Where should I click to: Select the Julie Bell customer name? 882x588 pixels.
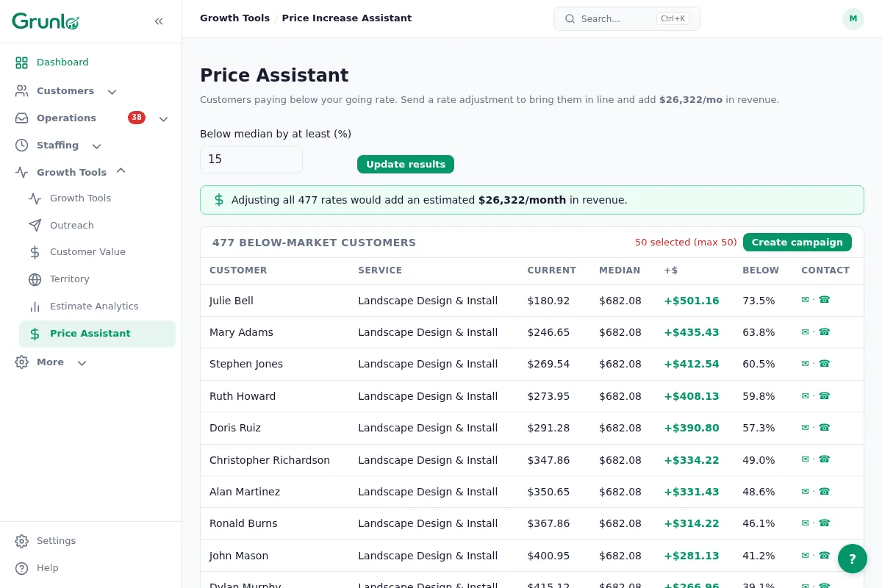pyautogui.click(x=232, y=301)
